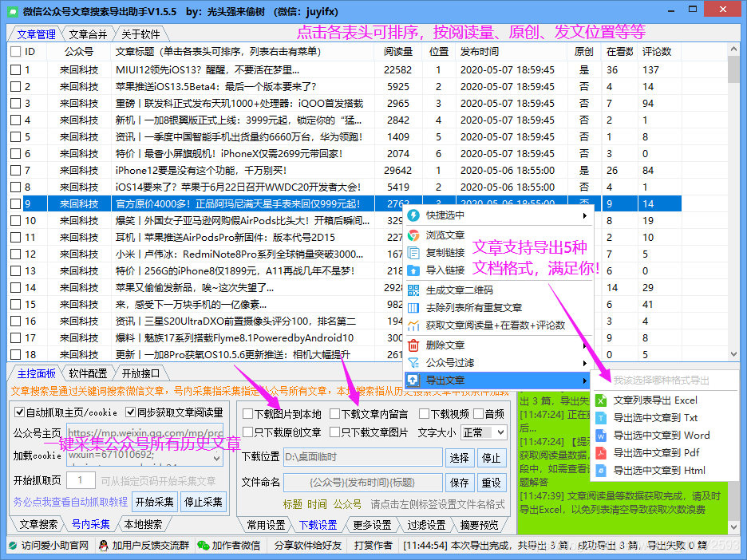The width and height of the screenshot is (747, 560).
Task: Sort by the 阅读量 column header
Action: 398,51
